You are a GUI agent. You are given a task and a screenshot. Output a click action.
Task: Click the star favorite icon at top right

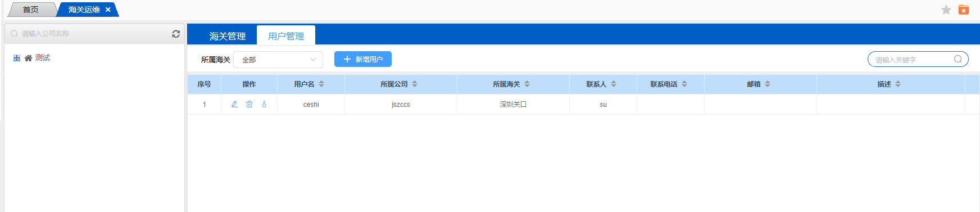click(946, 10)
